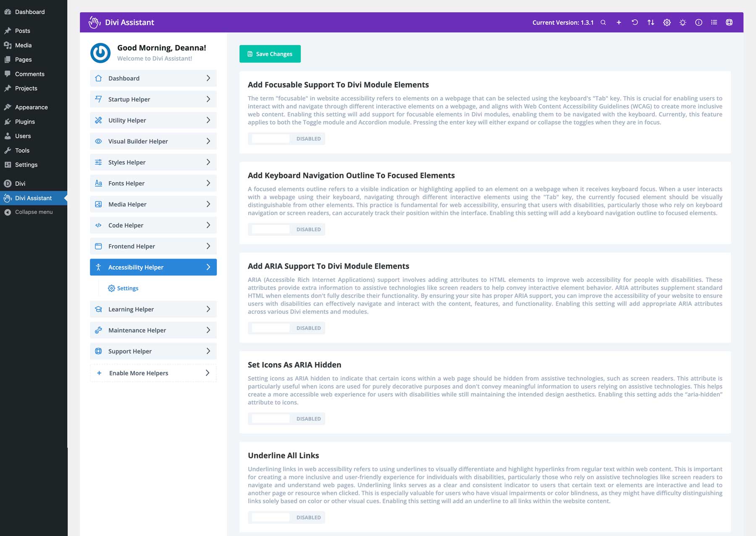Open the Support Helper menu item
Screen dimensions: 756x536
click(x=153, y=351)
